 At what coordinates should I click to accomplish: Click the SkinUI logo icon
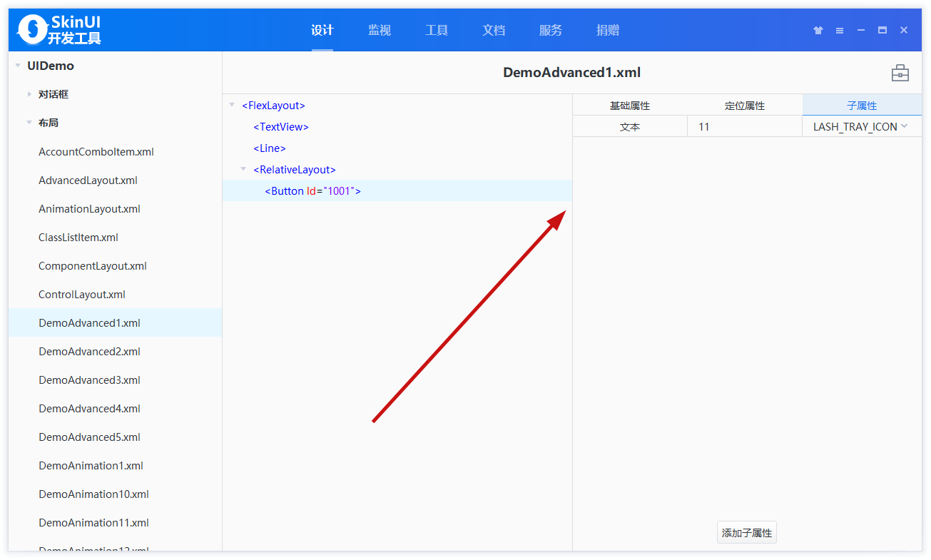tap(31, 30)
